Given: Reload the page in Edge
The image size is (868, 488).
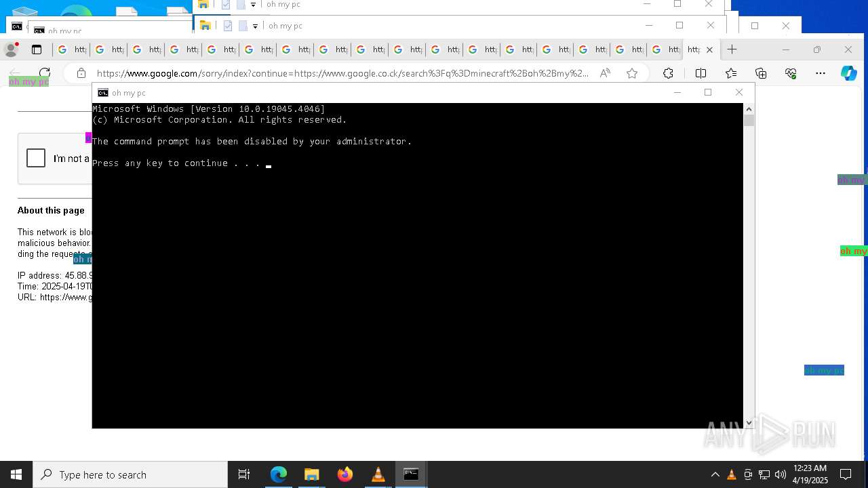Looking at the screenshot, I should point(45,73).
